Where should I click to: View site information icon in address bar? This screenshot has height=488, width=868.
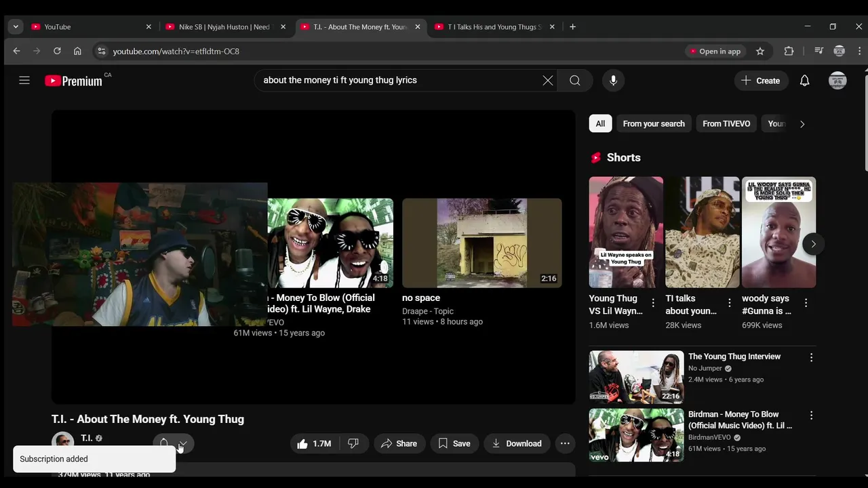[101, 52]
